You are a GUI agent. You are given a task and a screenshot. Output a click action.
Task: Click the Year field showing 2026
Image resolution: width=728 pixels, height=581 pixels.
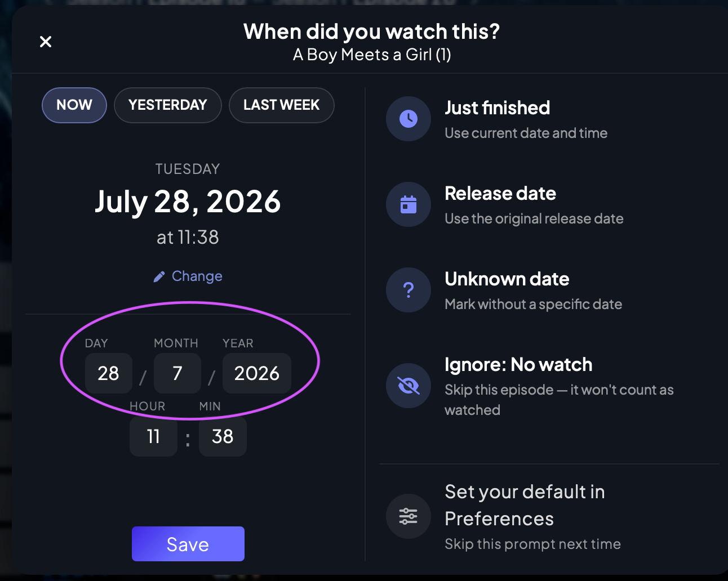257,373
